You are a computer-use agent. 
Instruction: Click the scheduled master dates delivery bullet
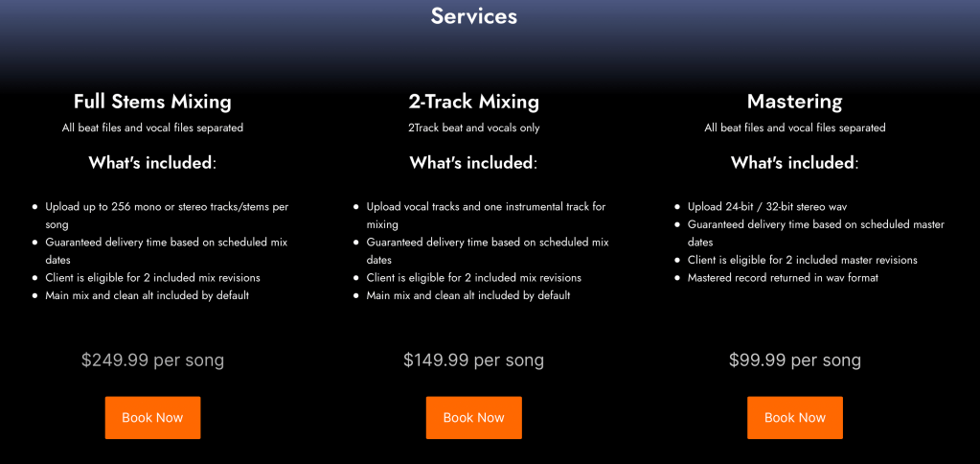815,233
